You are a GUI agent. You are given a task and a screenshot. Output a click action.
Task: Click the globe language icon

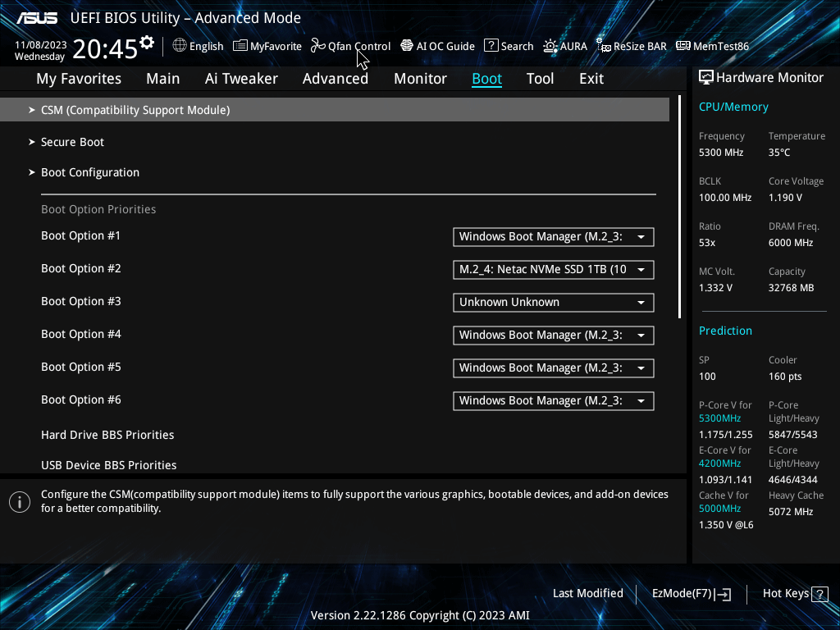tap(180, 46)
